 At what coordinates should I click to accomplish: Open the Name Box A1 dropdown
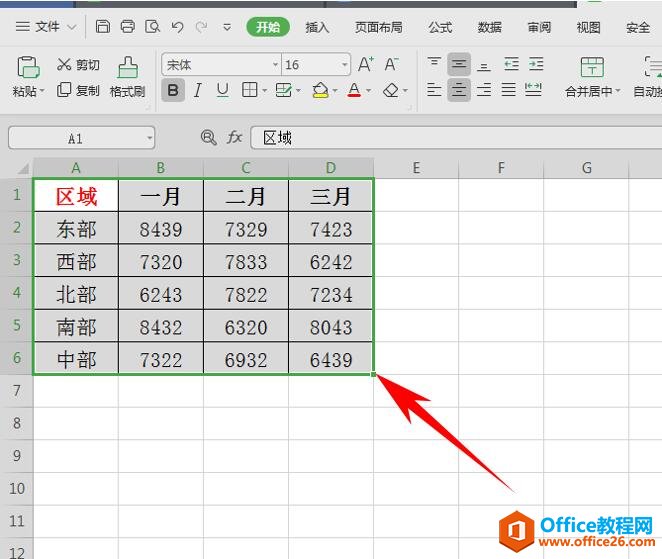(x=149, y=138)
